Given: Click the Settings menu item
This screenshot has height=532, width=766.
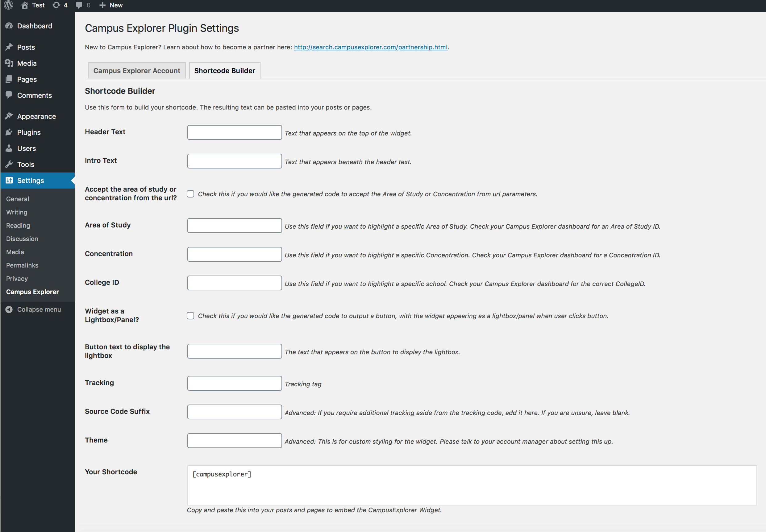Looking at the screenshot, I should (37, 180).
